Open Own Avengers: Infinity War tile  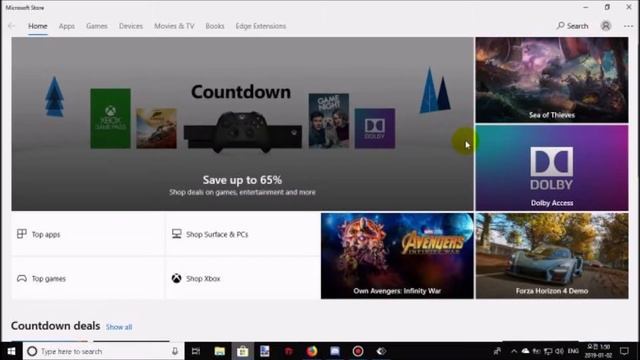click(x=397, y=256)
